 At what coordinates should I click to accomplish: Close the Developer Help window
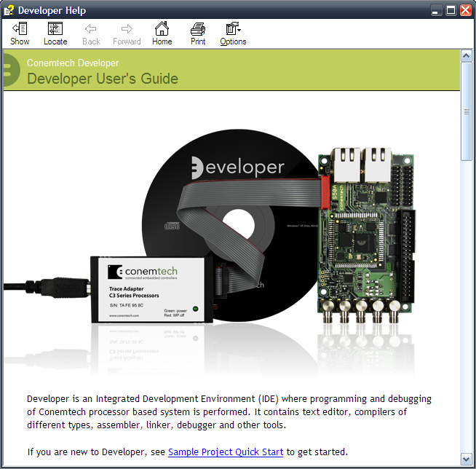click(465, 10)
